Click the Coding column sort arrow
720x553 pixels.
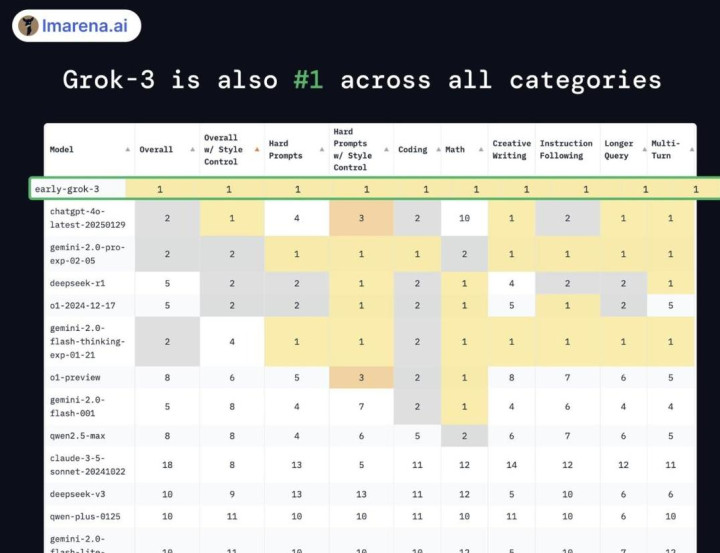coord(438,149)
